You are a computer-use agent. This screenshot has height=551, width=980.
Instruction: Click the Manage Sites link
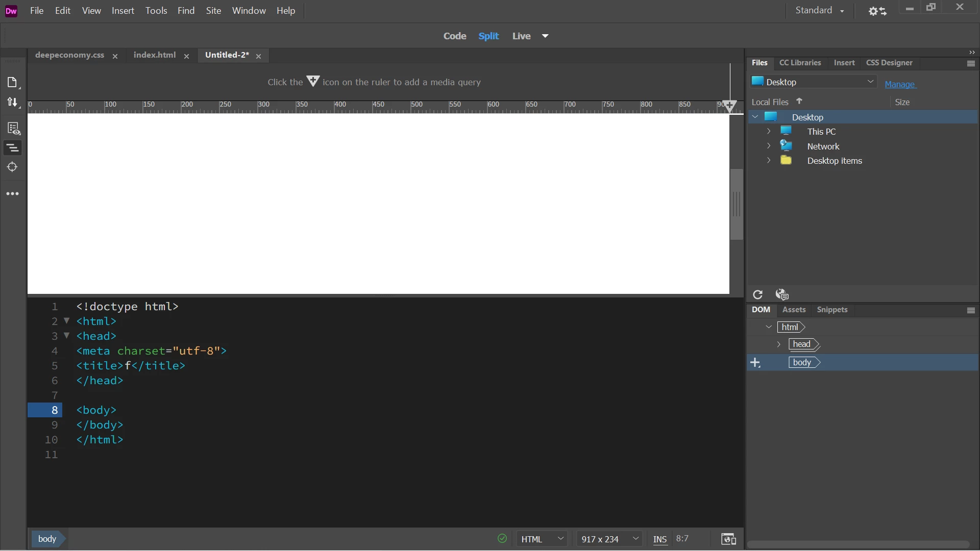900,84
